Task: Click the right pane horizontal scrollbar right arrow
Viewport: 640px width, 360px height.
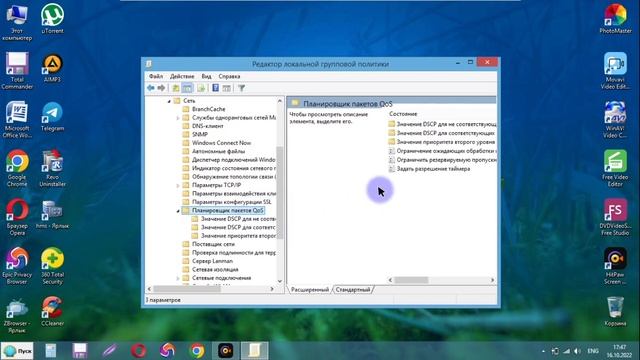Action: [x=492, y=280]
